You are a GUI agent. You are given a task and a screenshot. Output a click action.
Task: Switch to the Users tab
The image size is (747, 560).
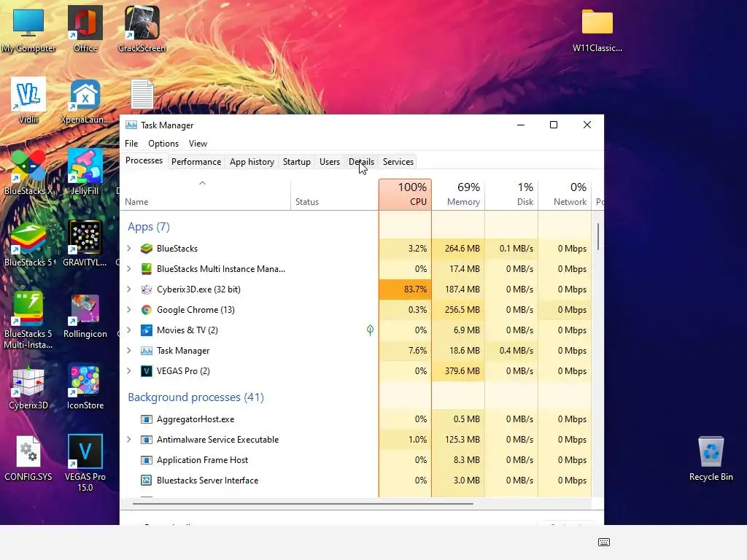tap(330, 162)
